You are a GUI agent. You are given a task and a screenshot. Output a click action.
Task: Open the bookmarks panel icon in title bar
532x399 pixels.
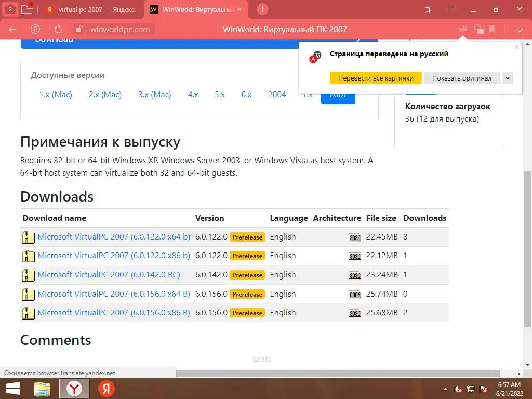pos(428,9)
